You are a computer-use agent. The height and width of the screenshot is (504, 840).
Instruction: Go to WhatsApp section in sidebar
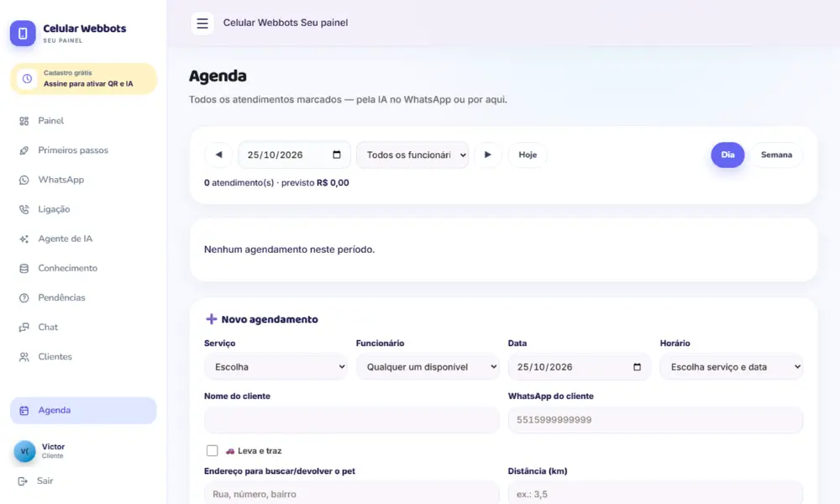[x=83, y=180]
